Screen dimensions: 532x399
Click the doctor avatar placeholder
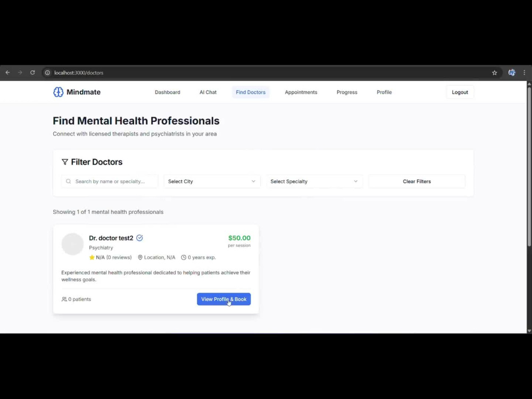(x=72, y=244)
